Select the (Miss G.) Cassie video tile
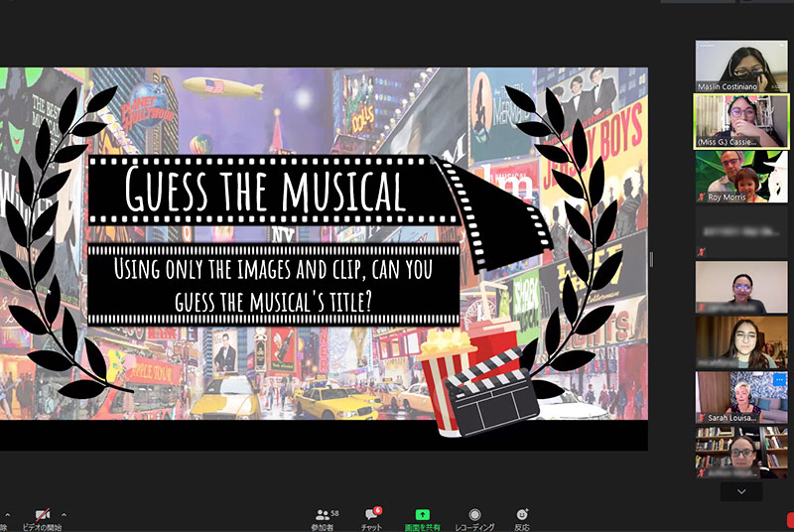Image resolution: width=794 pixels, height=532 pixels. pyautogui.click(x=741, y=121)
